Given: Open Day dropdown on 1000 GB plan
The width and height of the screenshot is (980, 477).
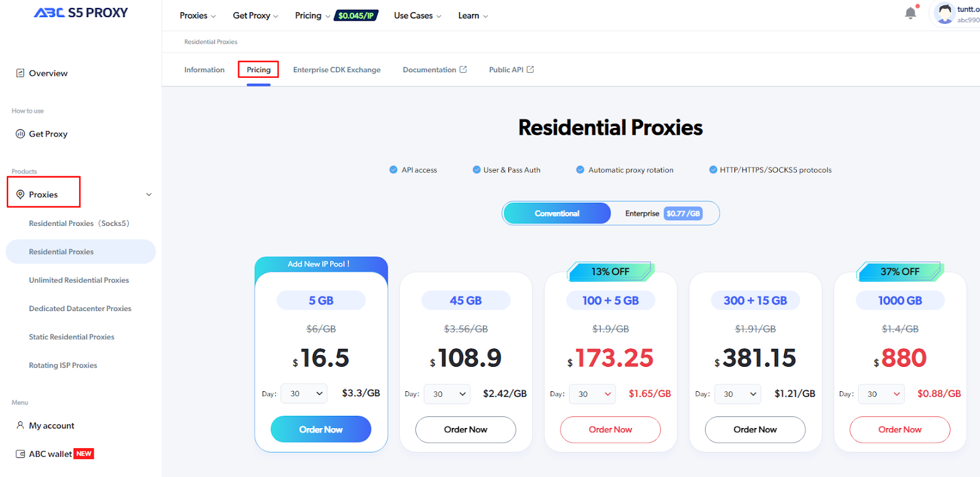Looking at the screenshot, I should pos(881,394).
